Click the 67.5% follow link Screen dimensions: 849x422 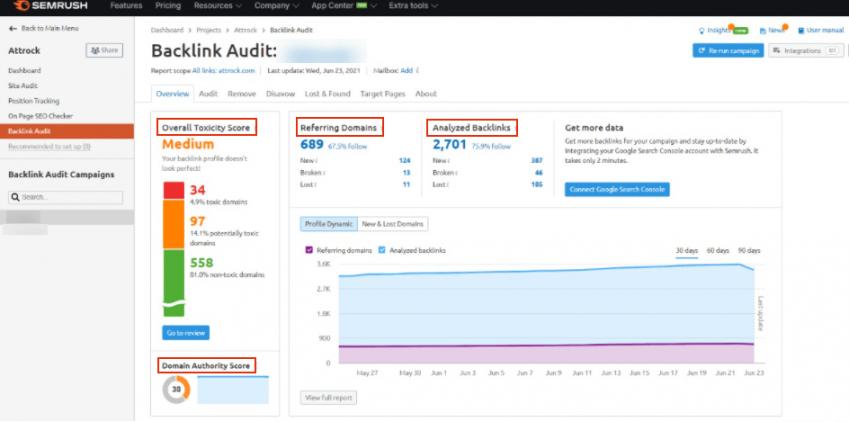point(347,146)
